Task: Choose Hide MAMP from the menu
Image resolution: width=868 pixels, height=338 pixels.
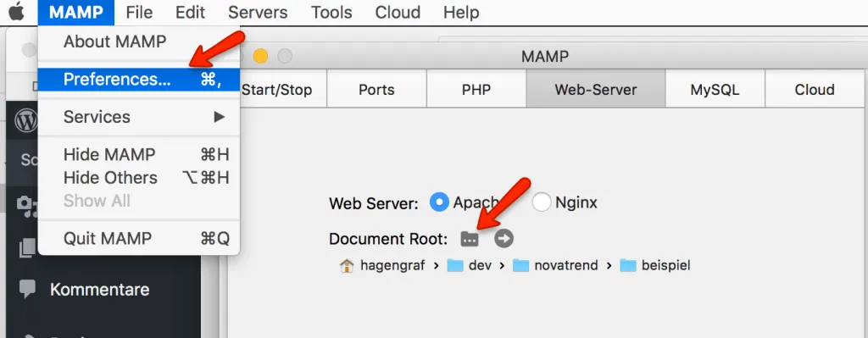Action: click(x=139, y=154)
